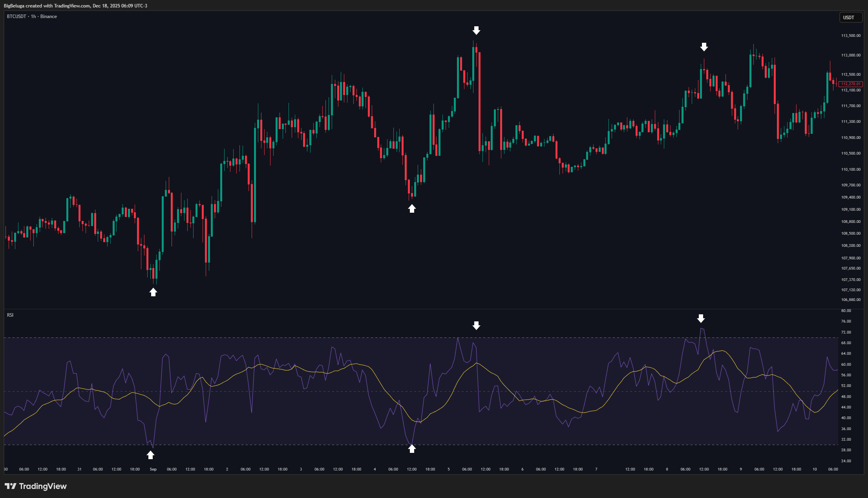
Task: Click the Sep date on time axis
Action: click(153, 469)
